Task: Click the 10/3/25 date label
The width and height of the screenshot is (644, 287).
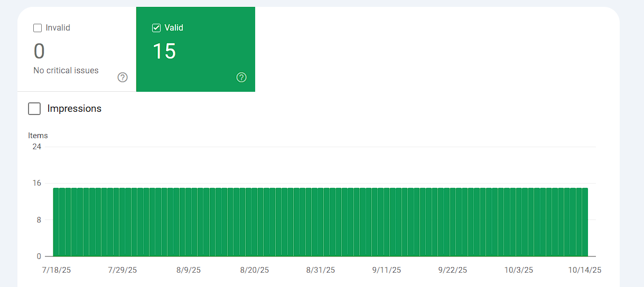Action: 519,270
